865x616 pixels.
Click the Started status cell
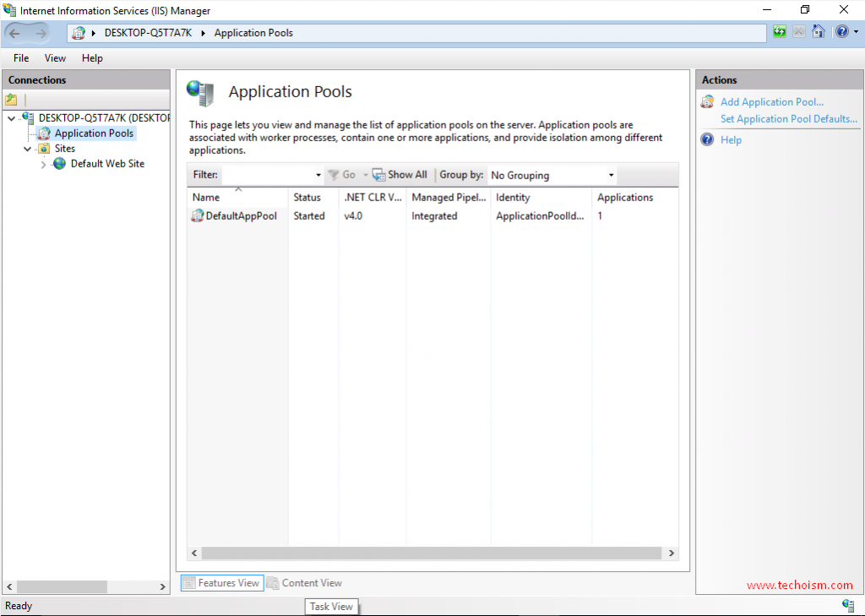pyautogui.click(x=309, y=215)
